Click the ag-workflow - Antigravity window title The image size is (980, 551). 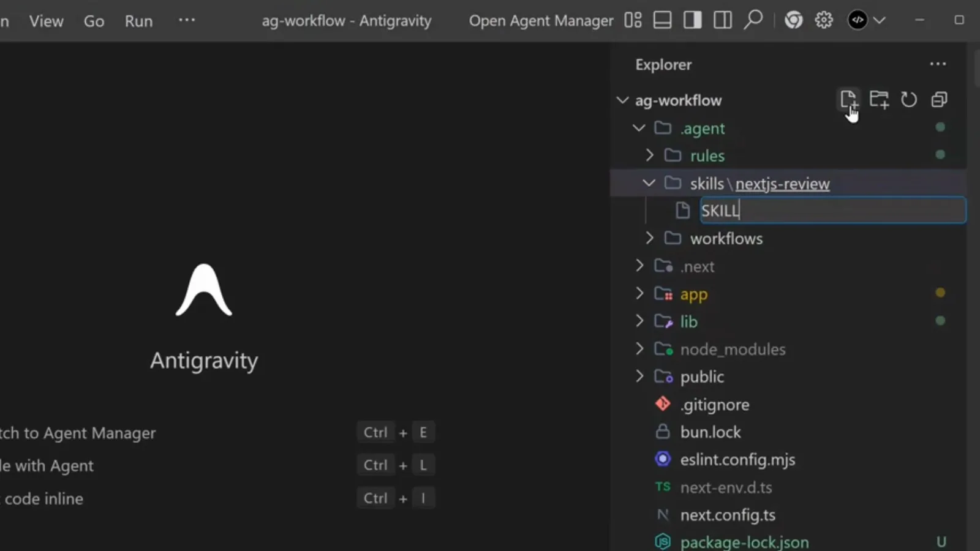(347, 21)
